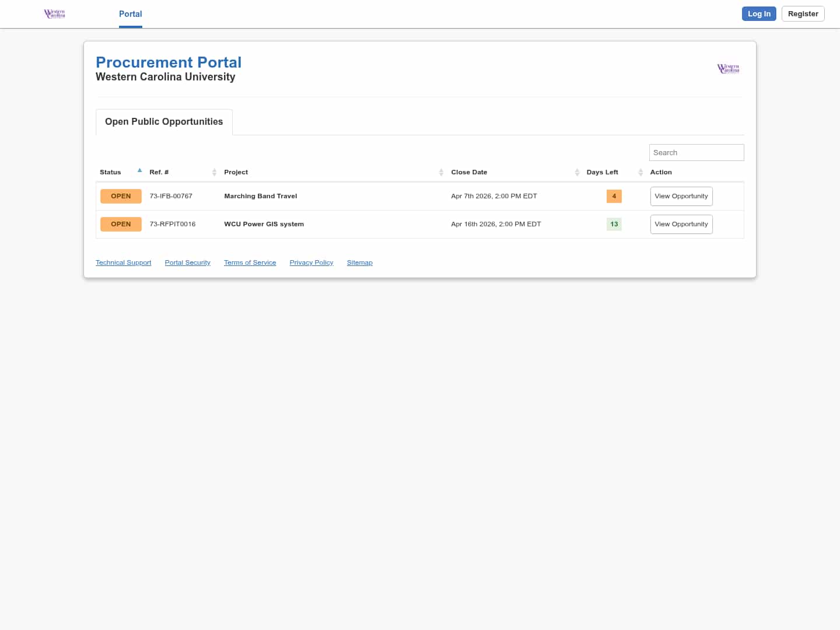Screen dimensions: 840x630
Task: Click Western Carolina logo in top navigation bar
Action: [x=55, y=14]
